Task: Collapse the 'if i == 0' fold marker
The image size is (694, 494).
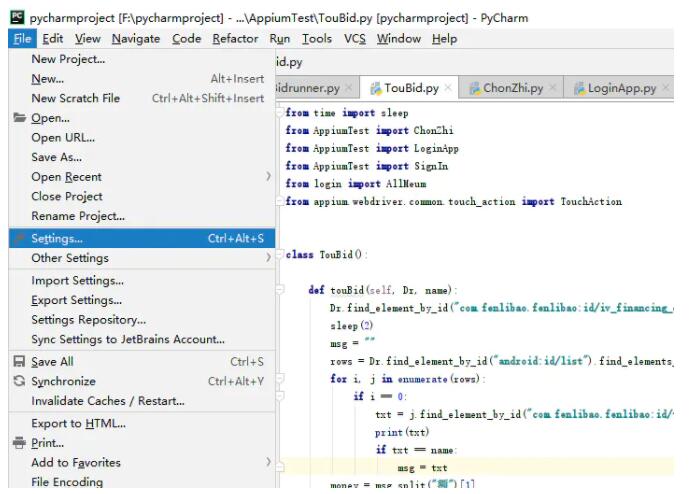Action: [x=280, y=396]
